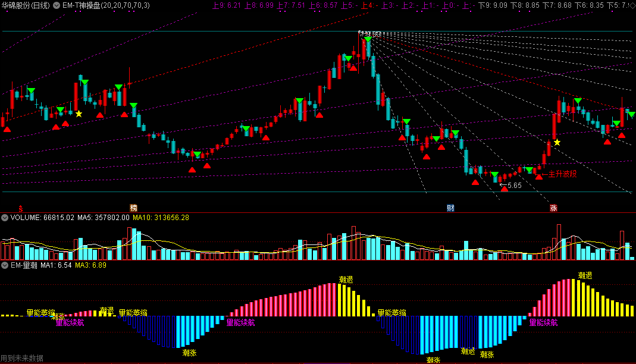This screenshot has height=364, width=636.
Task: Click the 上8: 6.99 value
Action: tap(259, 6)
